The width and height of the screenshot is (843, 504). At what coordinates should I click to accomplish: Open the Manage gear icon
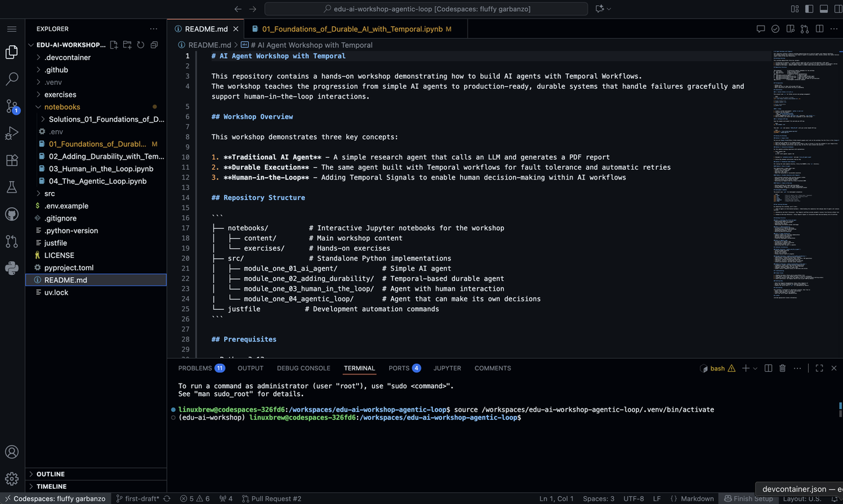tap(11, 479)
